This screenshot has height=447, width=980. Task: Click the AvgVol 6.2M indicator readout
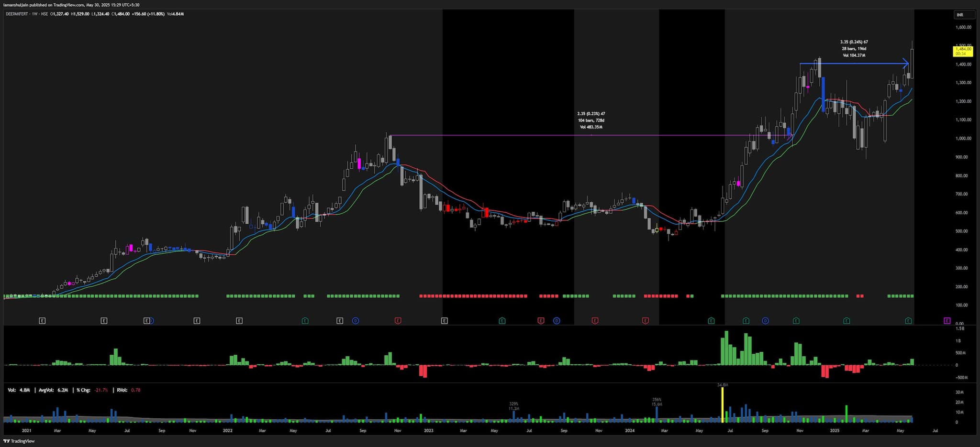[53, 390]
